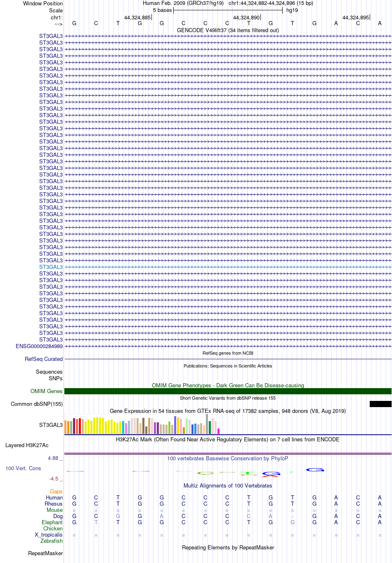Click the dark green OMIM Genes bar

[228, 391]
